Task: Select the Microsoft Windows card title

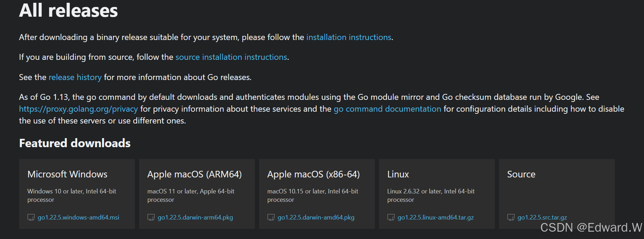Action: [67, 174]
